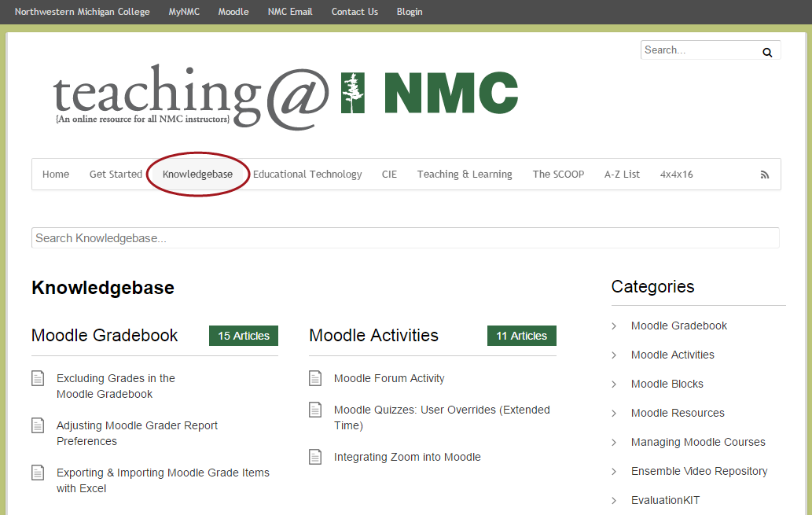Click document icon beside Excluding Grades article

point(38,378)
